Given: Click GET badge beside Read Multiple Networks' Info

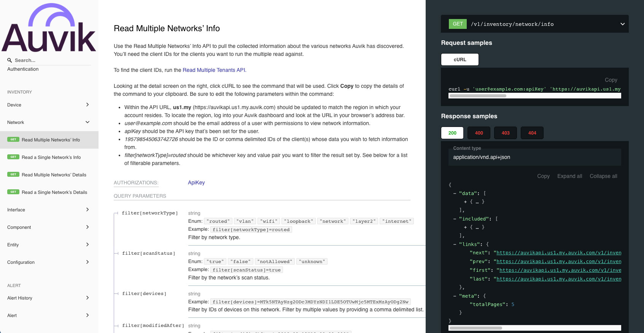Looking at the screenshot, I should 13,140.
